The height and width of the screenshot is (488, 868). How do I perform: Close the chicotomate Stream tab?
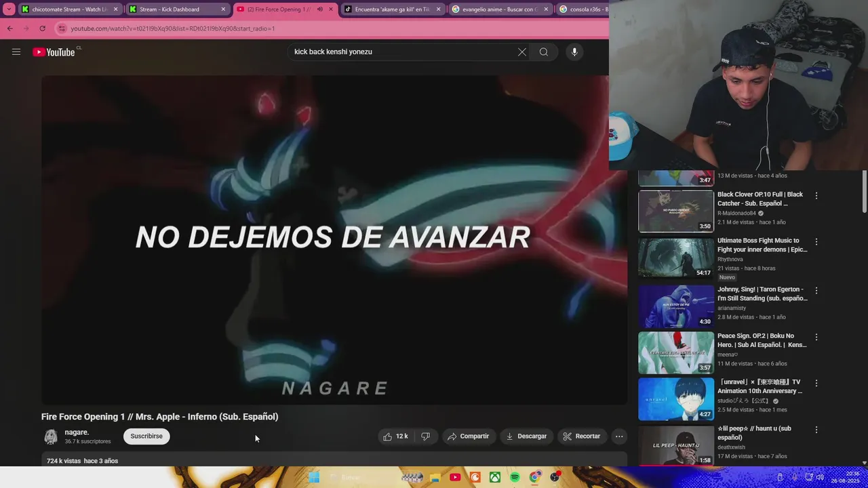point(116,9)
